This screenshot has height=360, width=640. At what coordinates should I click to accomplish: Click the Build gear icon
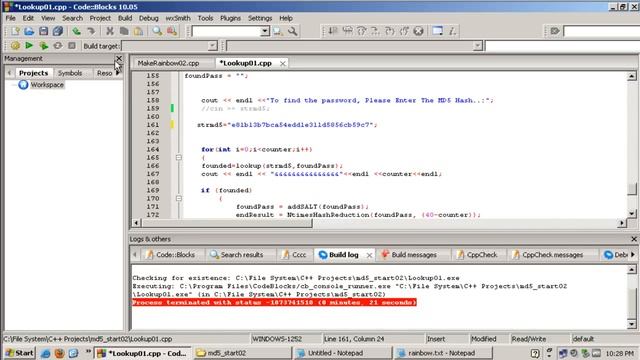[x=15, y=46]
